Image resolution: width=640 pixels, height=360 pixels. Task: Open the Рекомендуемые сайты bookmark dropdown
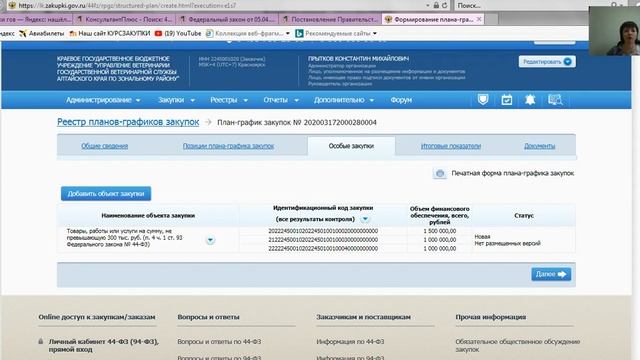coord(375,33)
